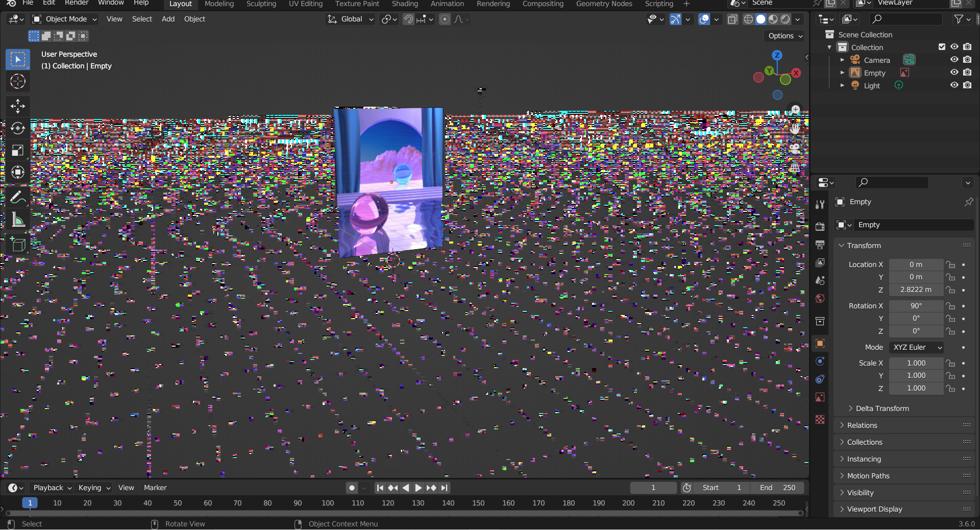Open the Physics properties tab

click(x=820, y=362)
